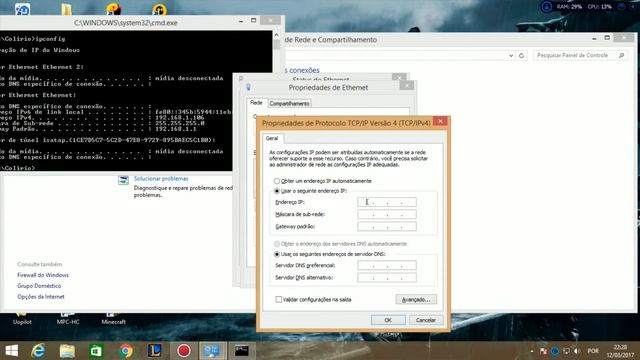
Task: Open the volume speaker tray icon
Action: coord(577,351)
